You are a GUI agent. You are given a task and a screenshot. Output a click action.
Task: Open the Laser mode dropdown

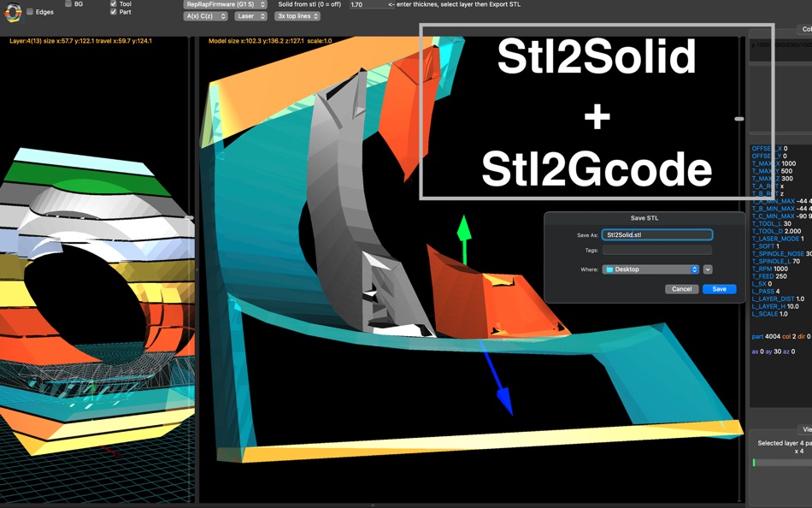[x=250, y=16]
